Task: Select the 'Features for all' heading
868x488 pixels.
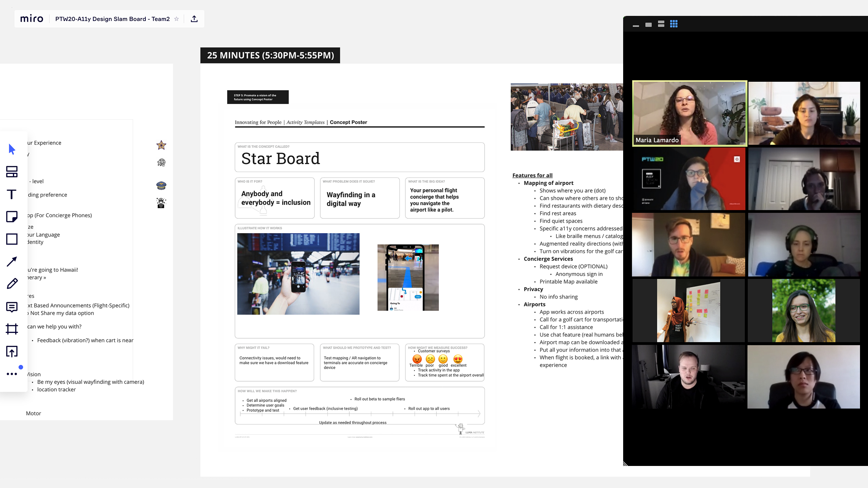Action: click(532, 175)
